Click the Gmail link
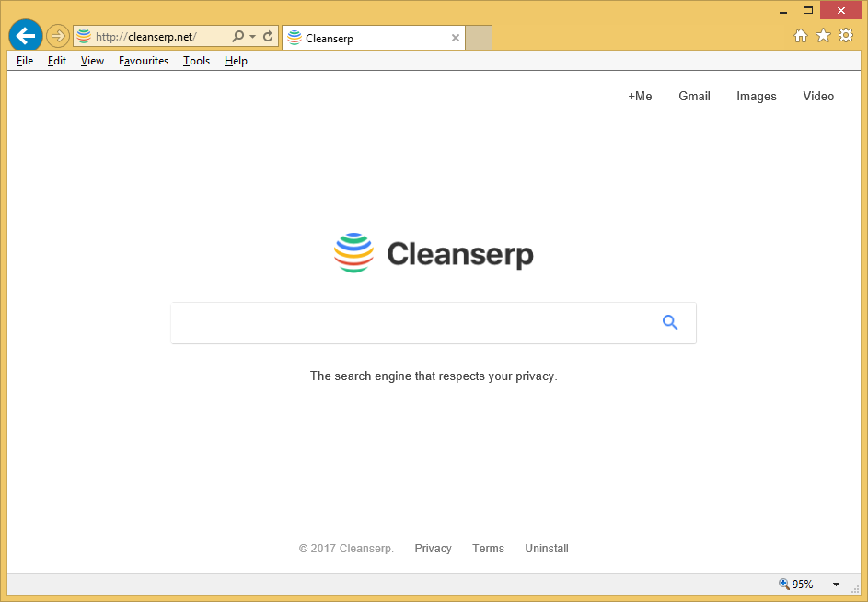This screenshot has height=602, width=868. [x=694, y=96]
